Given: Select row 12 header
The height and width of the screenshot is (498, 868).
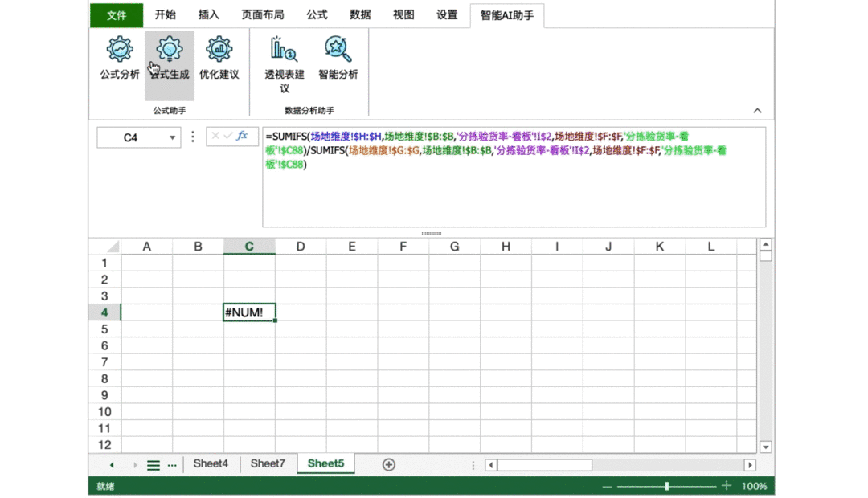Looking at the screenshot, I should tap(104, 445).
